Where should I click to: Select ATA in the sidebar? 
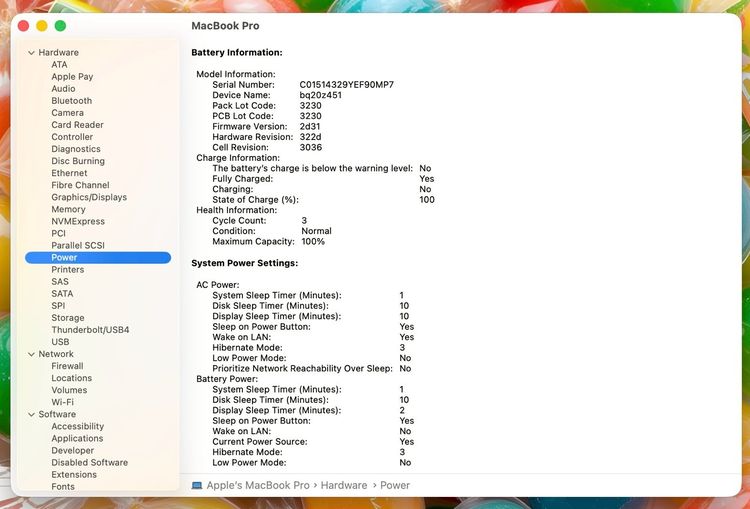tap(59, 65)
